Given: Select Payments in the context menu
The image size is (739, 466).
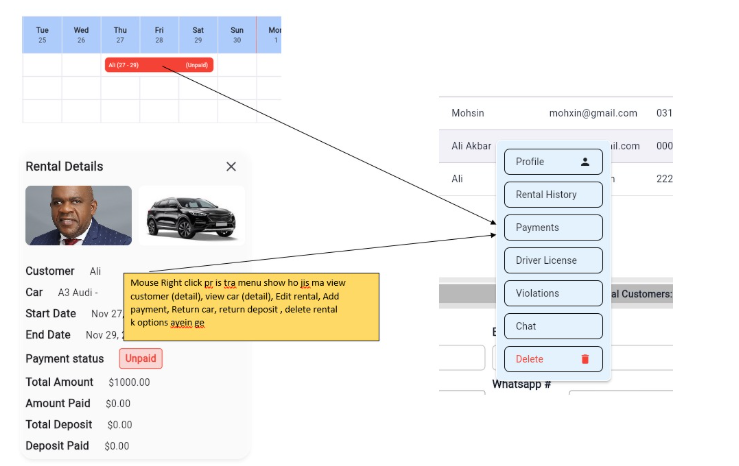Looking at the screenshot, I should (x=552, y=227).
